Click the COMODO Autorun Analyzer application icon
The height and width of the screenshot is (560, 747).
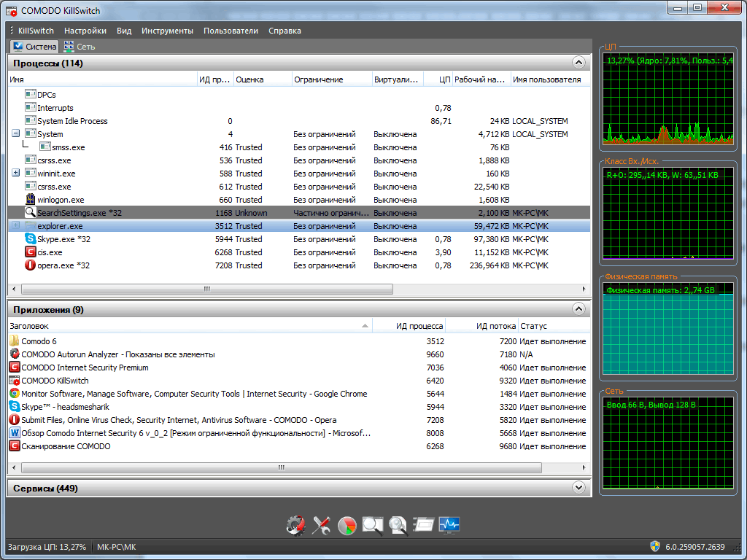[x=15, y=354]
